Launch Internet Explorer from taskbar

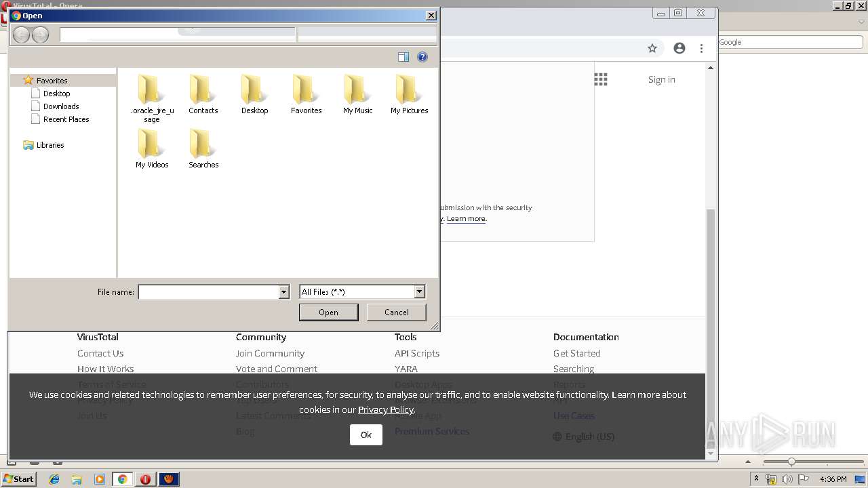(x=54, y=479)
